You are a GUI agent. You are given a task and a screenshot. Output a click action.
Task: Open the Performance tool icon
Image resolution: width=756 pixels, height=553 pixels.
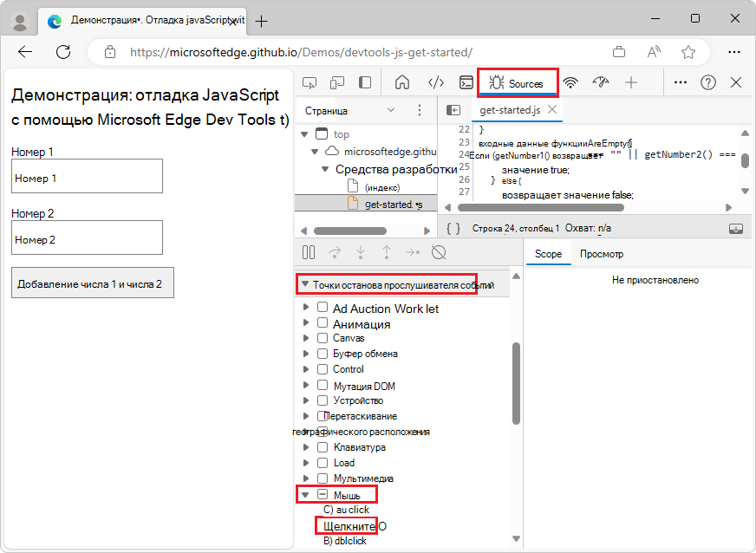(601, 82)
